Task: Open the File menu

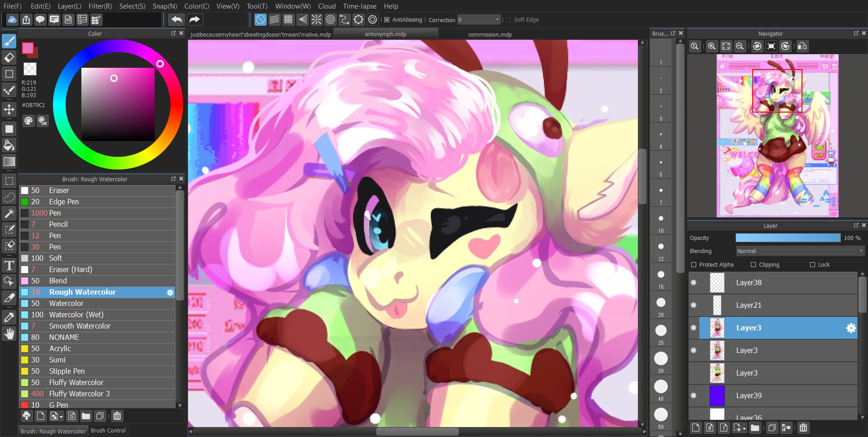Action: (13, 6)
